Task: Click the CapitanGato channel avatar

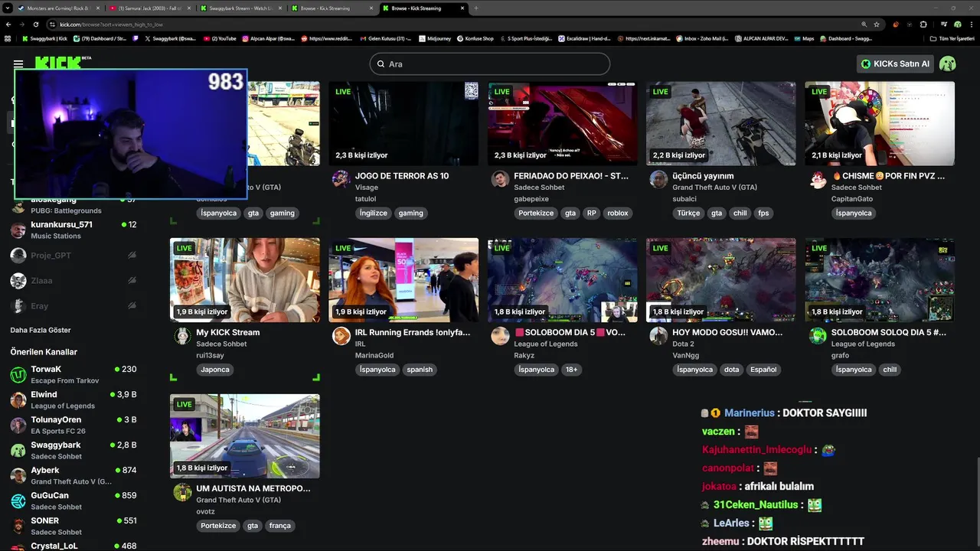Action: (818, 180)
